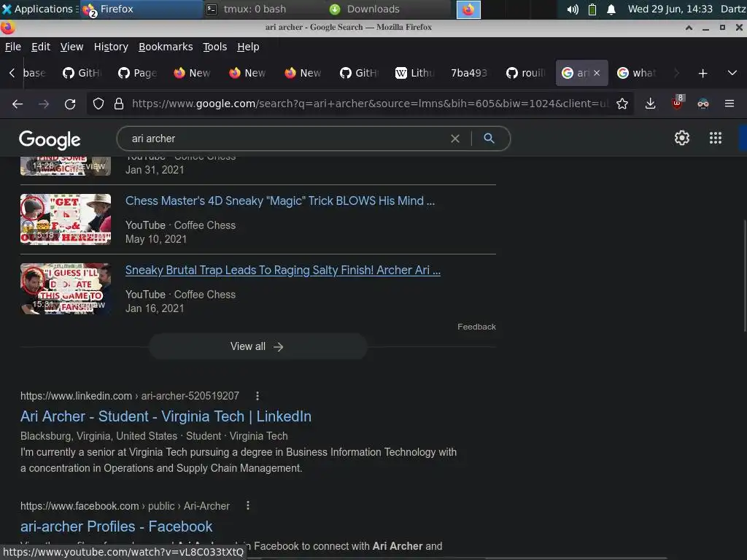The image size is (747, 560).
Task: Go back with the browser Back arrow
Action: 18,104
